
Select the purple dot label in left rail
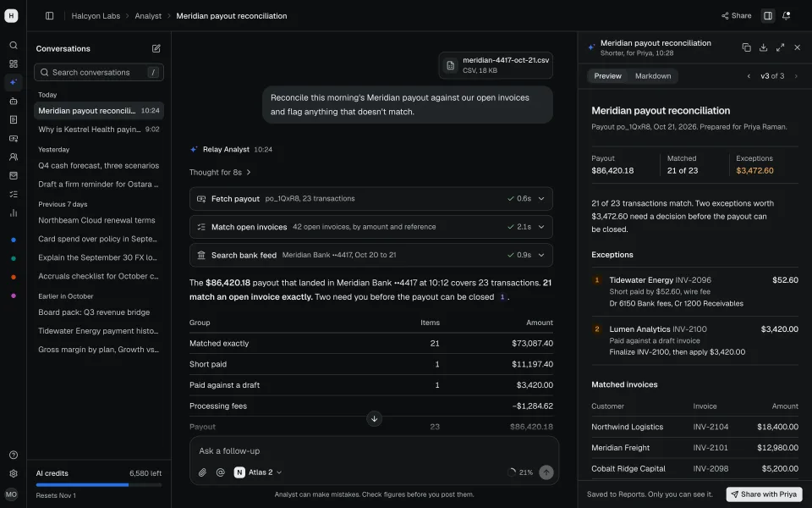pos(14,295)
